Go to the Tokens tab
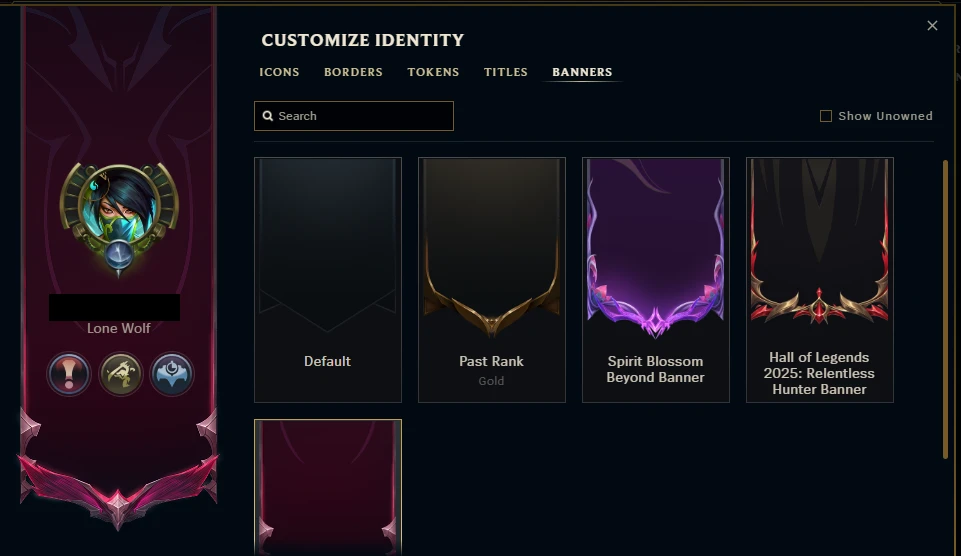This screenshot has height=556, width=961. [x=433, y=72]
